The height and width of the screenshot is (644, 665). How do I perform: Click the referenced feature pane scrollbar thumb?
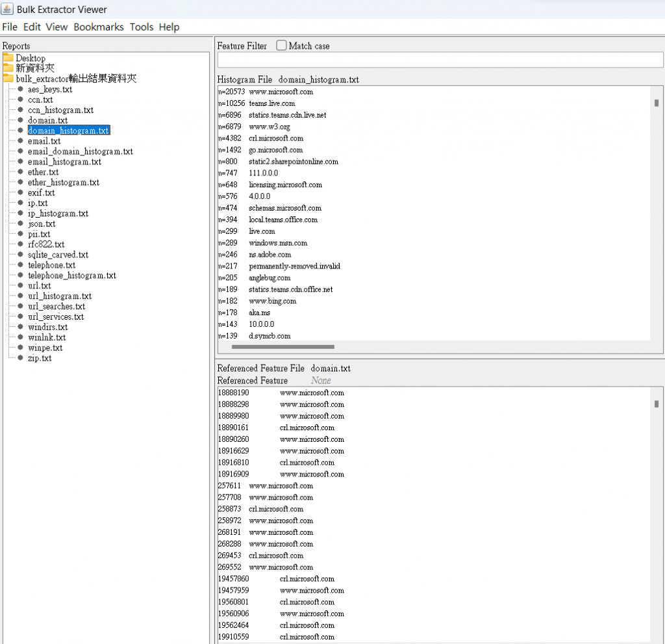(x=657, y=404)
